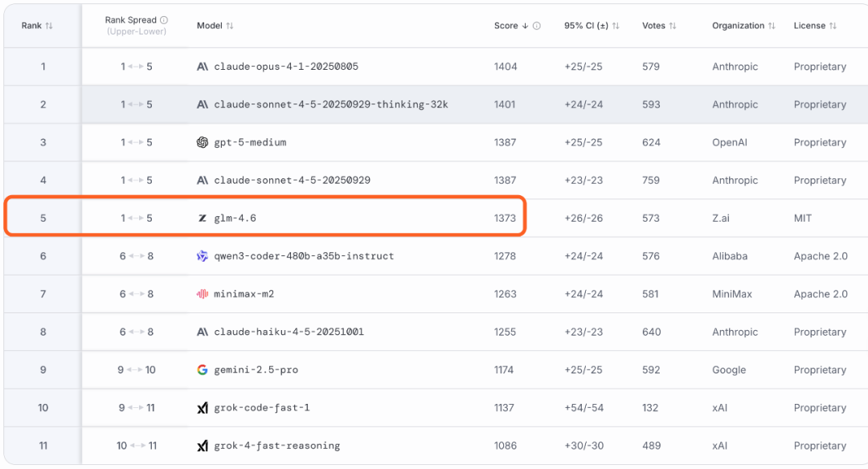This screenshot has height=469, width=868.
Task: Select the +30/-30 confidence interval cell
Action: 584,446
